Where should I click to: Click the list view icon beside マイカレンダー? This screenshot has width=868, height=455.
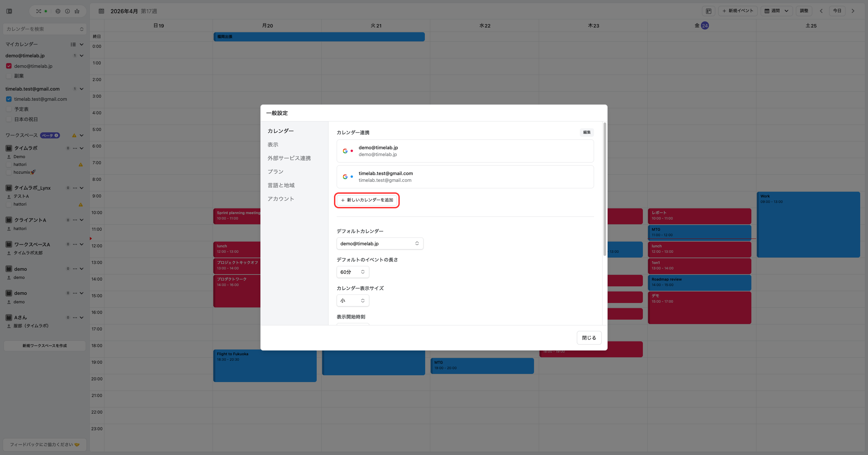click(x=73, y=44)
